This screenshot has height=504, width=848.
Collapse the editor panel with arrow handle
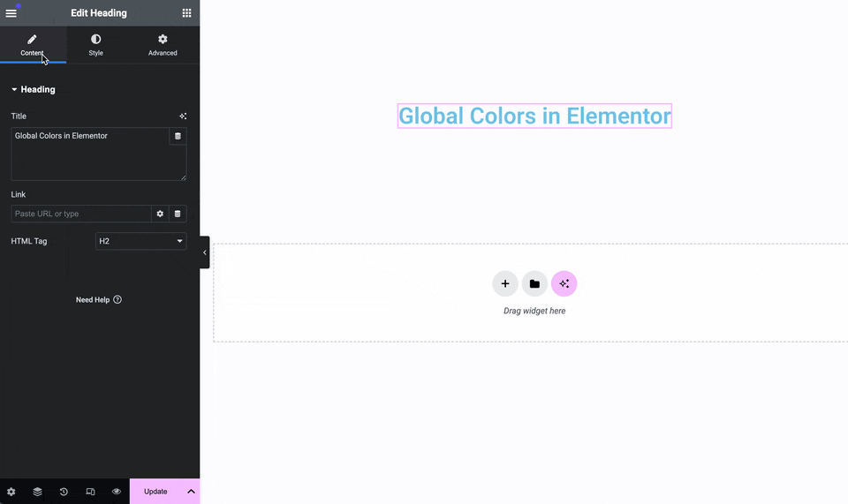click(x=204, y=252)
